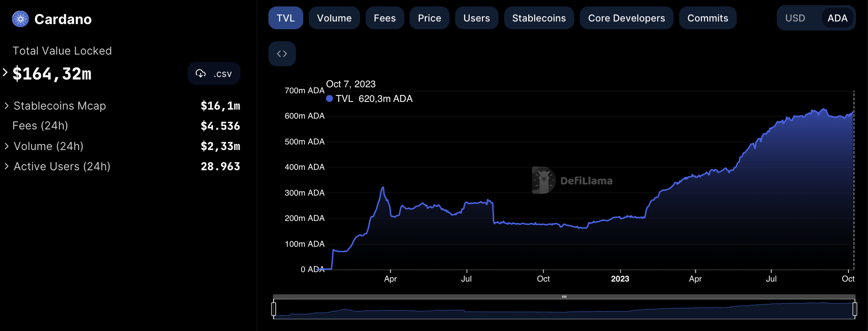The image size is (868, 331).
Task: Click the cloud download icon for csv
Action: pos(200,74)
